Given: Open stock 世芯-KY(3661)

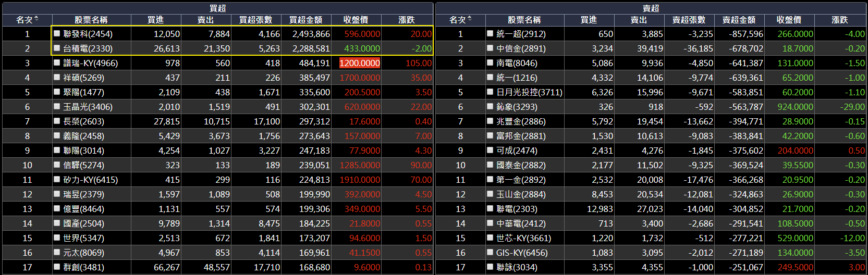Looking at the screenshot, I should click(523, 238).
